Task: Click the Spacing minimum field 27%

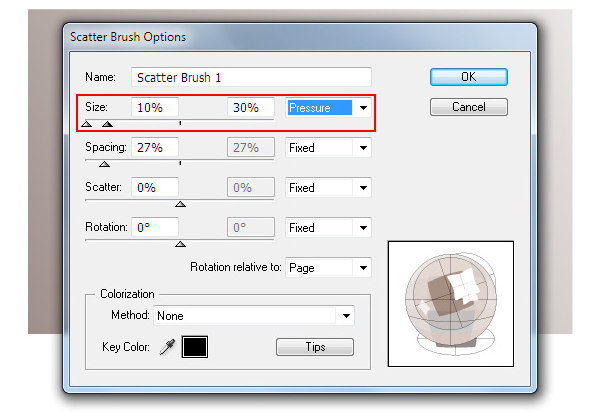Action: [155, 147]
